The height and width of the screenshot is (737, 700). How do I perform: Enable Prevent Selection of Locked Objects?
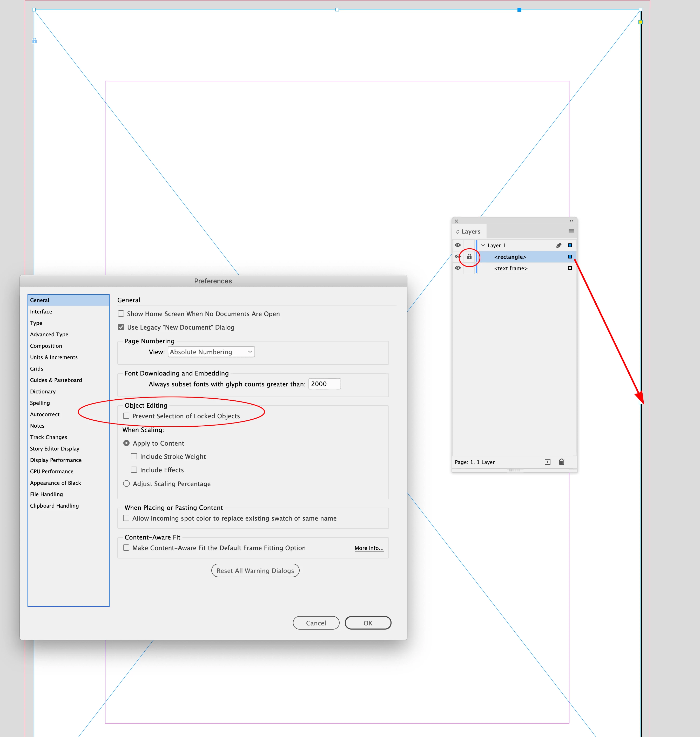click(126, 416)
